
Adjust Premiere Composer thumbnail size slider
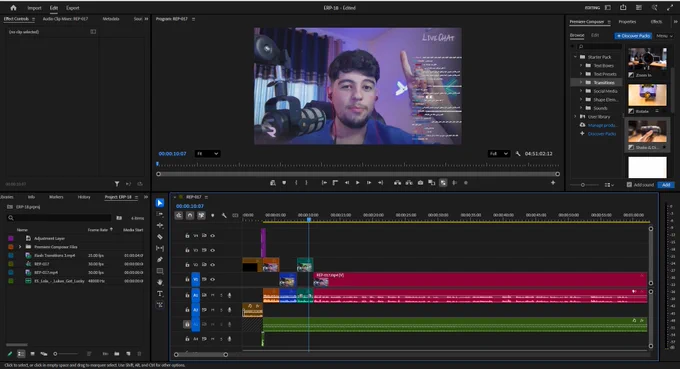click(x=585, y=185)
